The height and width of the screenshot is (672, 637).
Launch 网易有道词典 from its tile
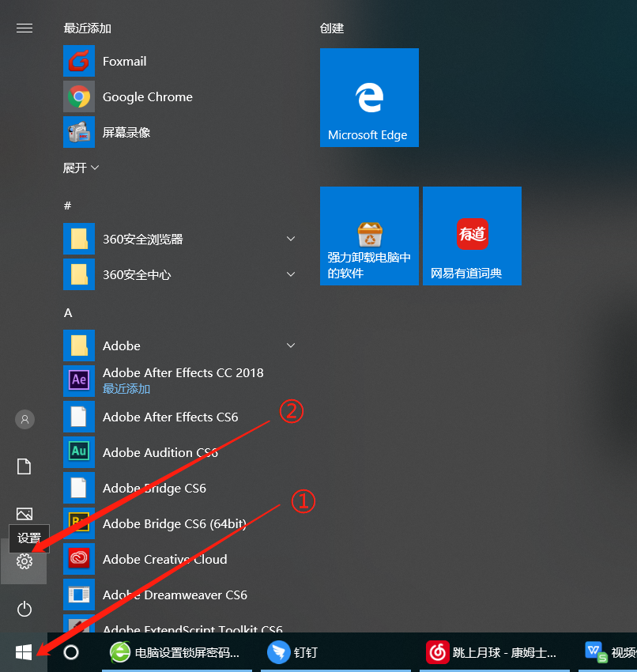tap(472, 236)
